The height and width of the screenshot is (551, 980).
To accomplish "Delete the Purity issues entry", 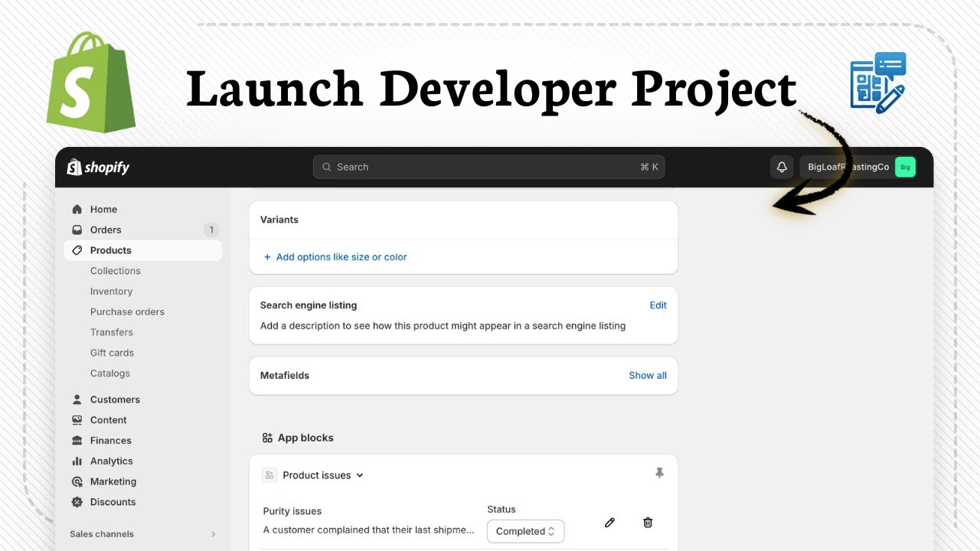I will tap(648, 523).
